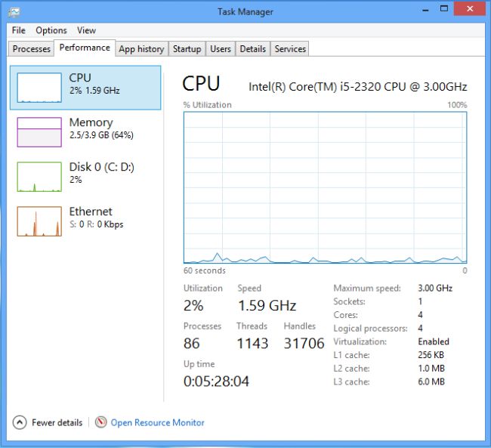Switch to the Processes tab
The height and width of the screenshot is (448, 491).
pyautogui.click(x=31, y=49)
